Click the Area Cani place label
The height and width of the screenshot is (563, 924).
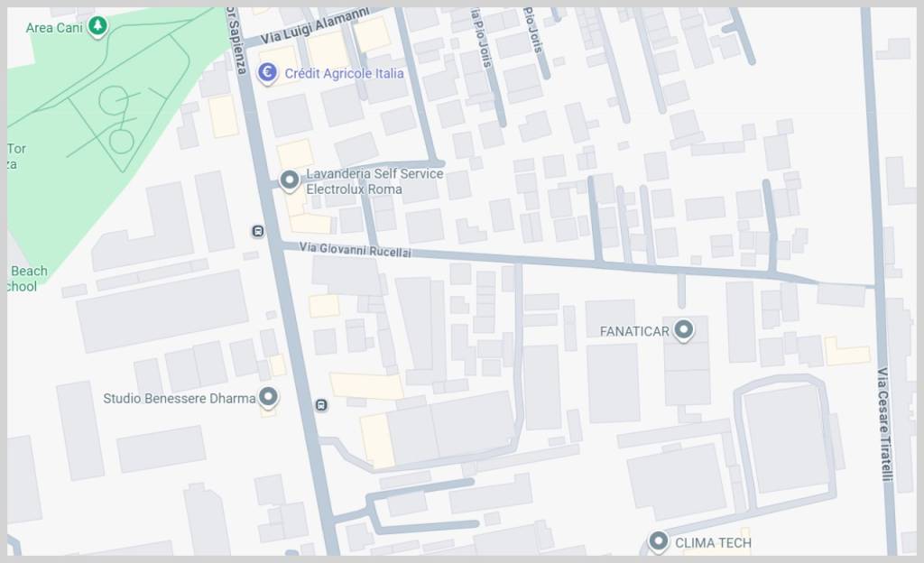54,28
